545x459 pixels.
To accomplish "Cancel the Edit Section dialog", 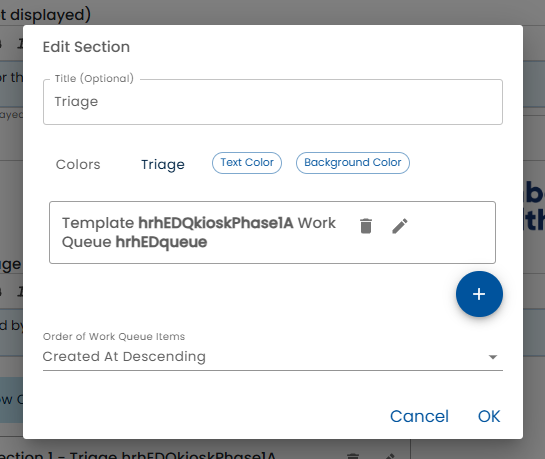I will coord(419,416).
